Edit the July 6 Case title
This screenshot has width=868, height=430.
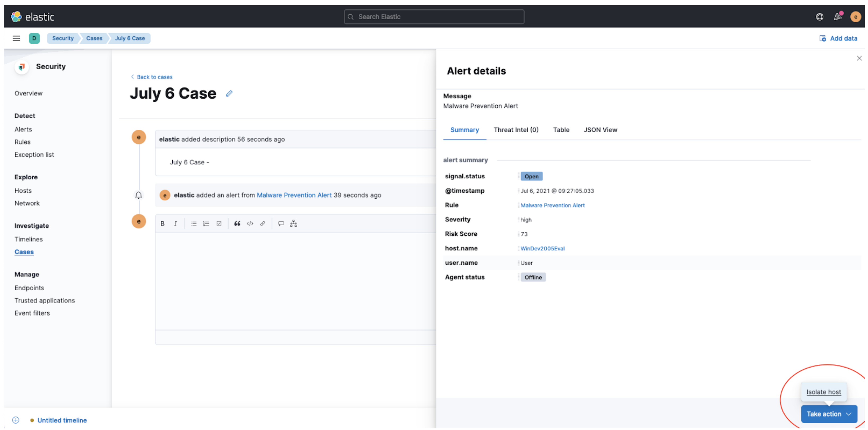(x=229, y=93)
